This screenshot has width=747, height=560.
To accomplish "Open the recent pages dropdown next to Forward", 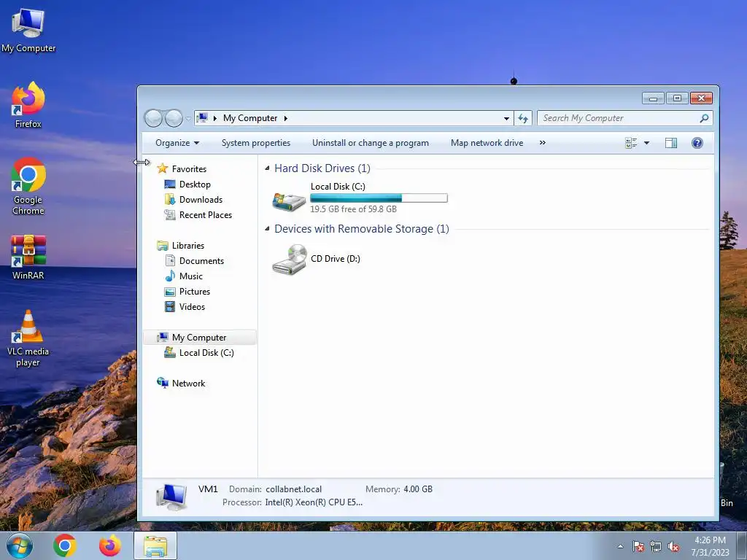I will pyautogui.click(x=188, y=118).
